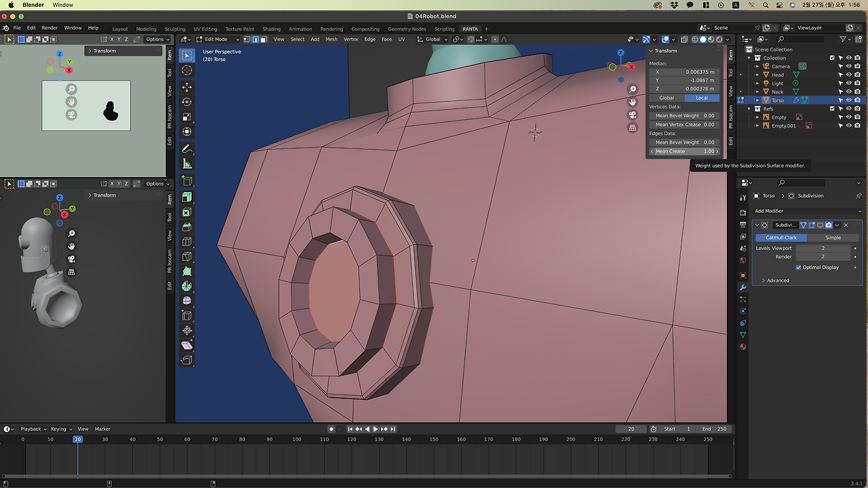
Task: Switch to face select mode
Action: coord(263,39)
